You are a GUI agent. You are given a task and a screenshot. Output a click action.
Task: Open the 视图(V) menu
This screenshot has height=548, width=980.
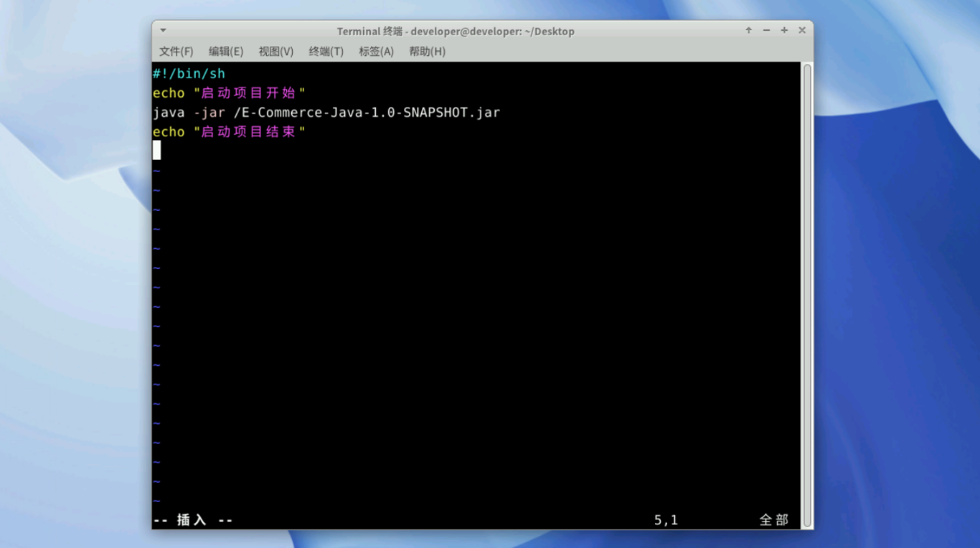click(x=276, y=51)
